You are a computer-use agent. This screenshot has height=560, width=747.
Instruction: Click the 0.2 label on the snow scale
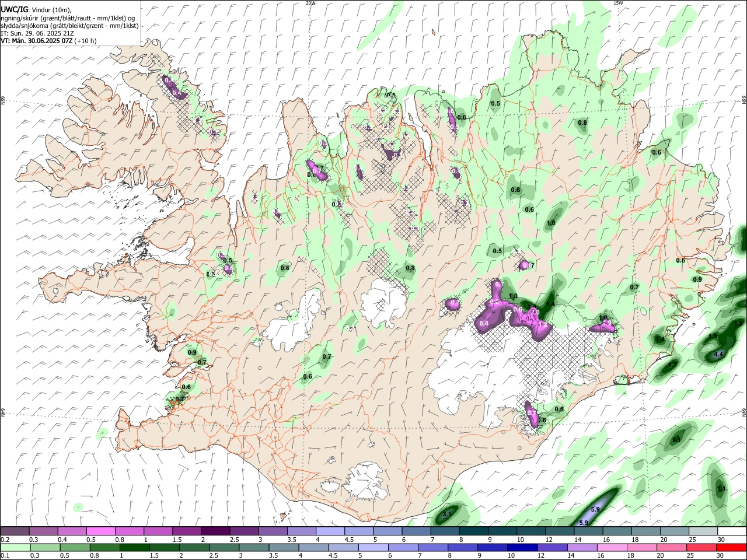[x=5, y=540]
